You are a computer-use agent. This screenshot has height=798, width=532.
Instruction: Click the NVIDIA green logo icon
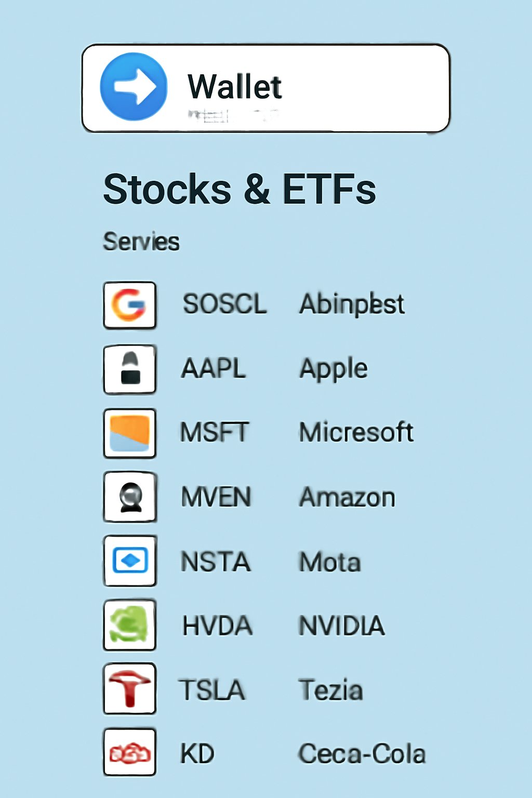point(129,625)
